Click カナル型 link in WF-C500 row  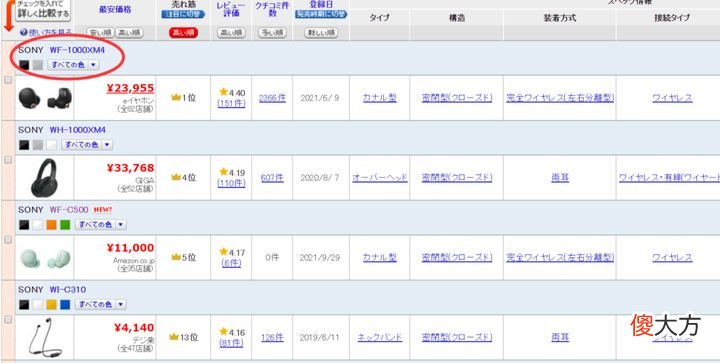(380, 257)
